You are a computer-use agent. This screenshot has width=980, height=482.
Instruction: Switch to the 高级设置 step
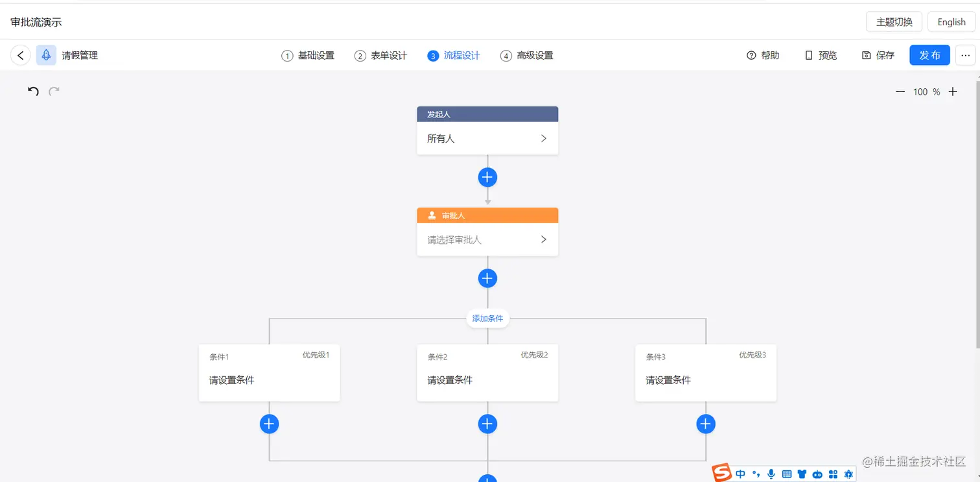point(535,55)
